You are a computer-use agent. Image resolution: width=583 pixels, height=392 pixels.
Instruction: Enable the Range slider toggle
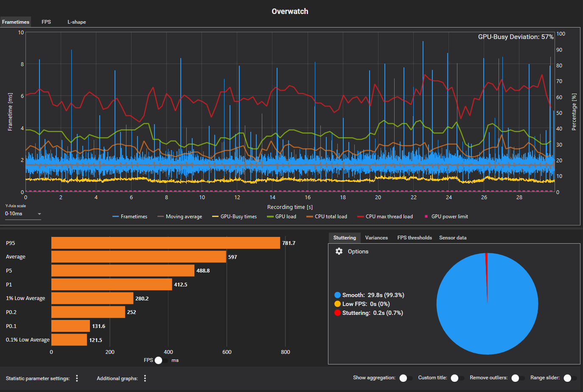(570, 378)
